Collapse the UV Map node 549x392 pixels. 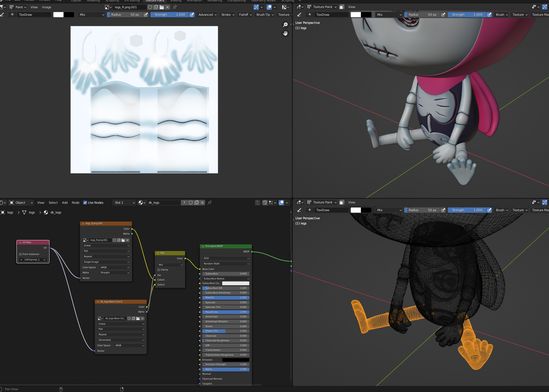20,242
